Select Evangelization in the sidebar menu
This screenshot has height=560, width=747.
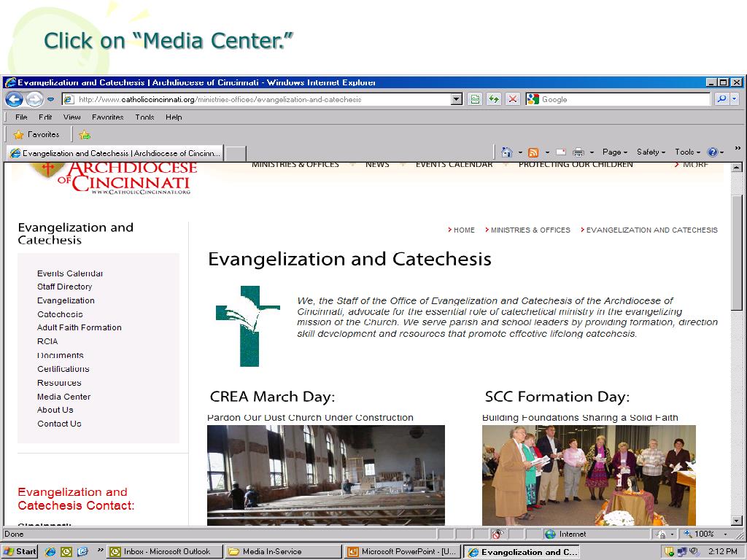(66, 300)
